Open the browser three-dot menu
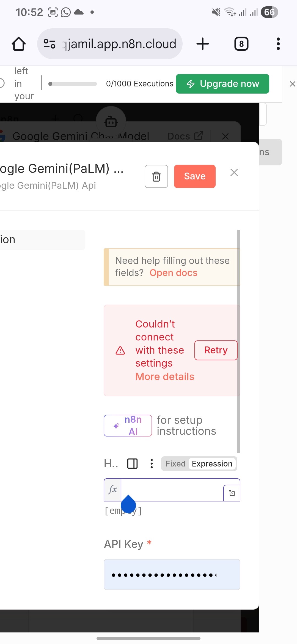The image size is (297, 644). click(278, 44)
